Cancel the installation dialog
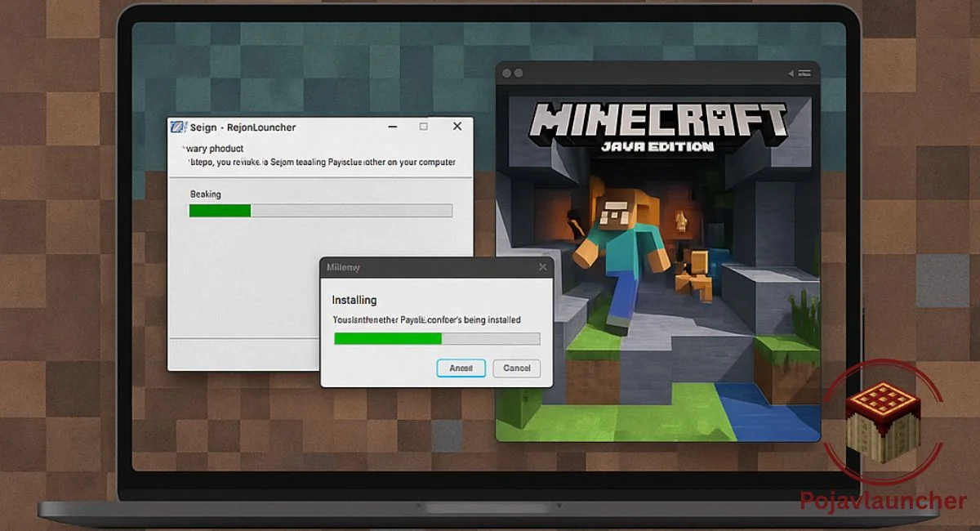The image size is (980, 531). tap(517, 368)
